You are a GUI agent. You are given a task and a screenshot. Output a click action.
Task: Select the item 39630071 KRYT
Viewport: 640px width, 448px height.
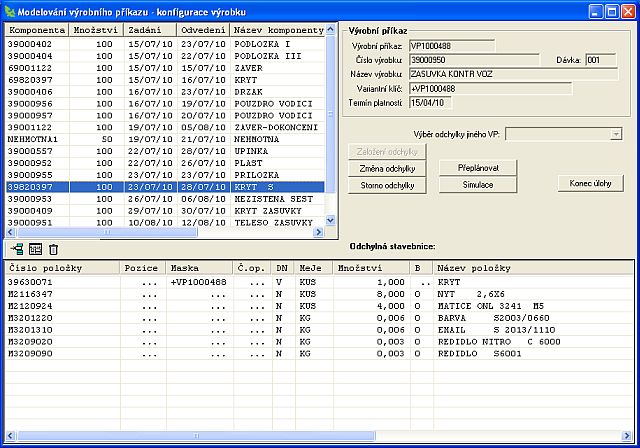(x=319, y=282)
